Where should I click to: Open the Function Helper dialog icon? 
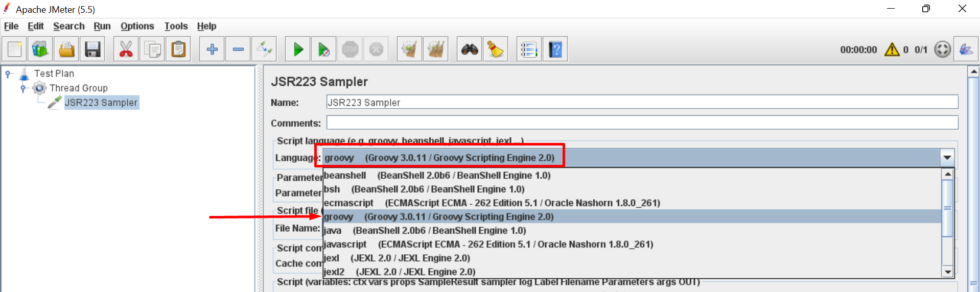(x=529, y=50)
